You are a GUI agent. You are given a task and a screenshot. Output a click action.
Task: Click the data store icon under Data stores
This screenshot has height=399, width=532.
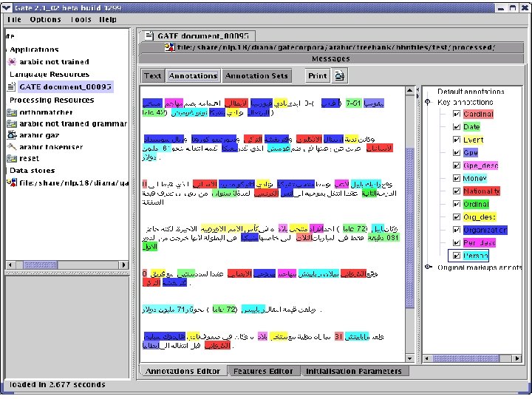click(x=12, y=183)
